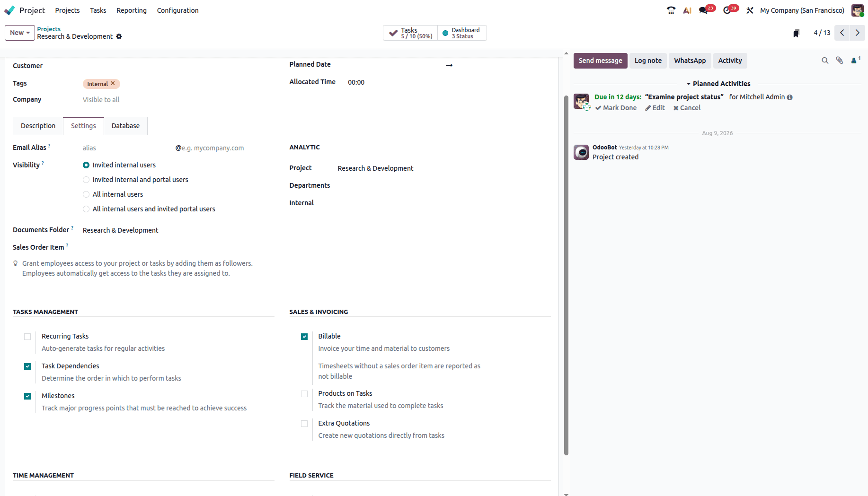The height and width of the screenshot is (496, 868).
Task: Toggle Task Dependencies checkbox
Action: coord(27,366)
